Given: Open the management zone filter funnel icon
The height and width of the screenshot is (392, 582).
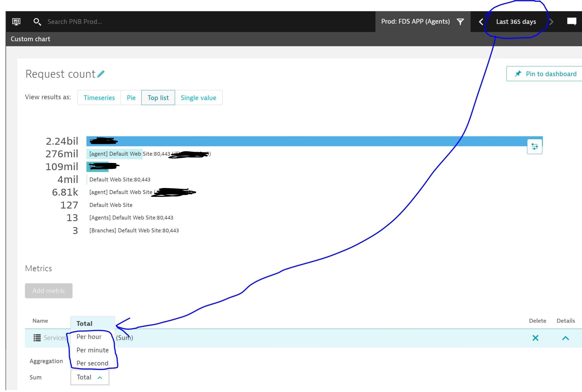Looking at the screenshot, I should click(460, 22).
